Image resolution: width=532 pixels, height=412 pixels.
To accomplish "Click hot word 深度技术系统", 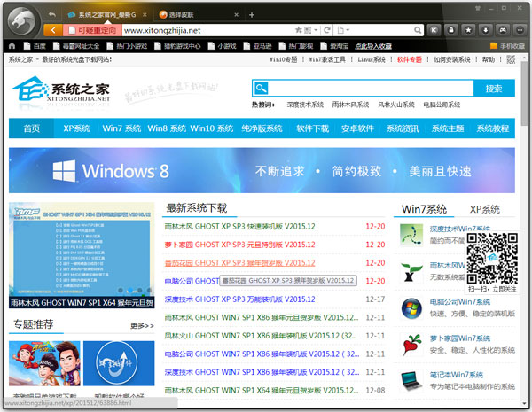I will point(305,105).
